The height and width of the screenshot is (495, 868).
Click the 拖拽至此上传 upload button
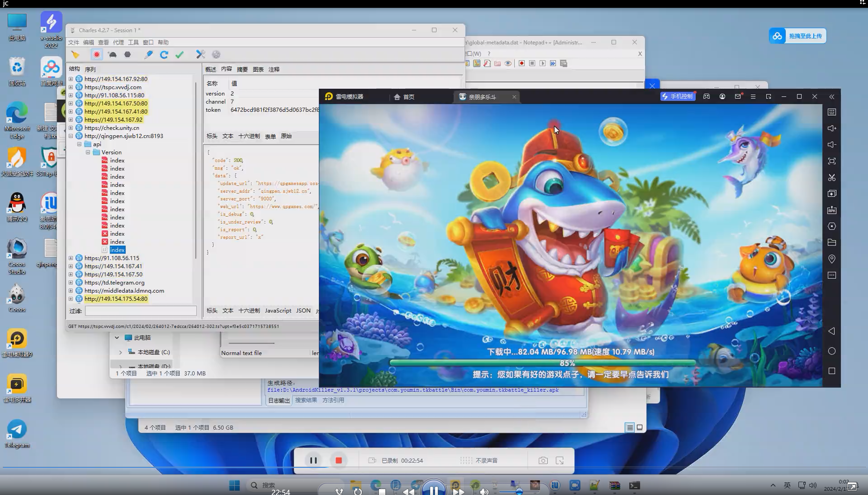pyautogui.click(x=798, y=36)
